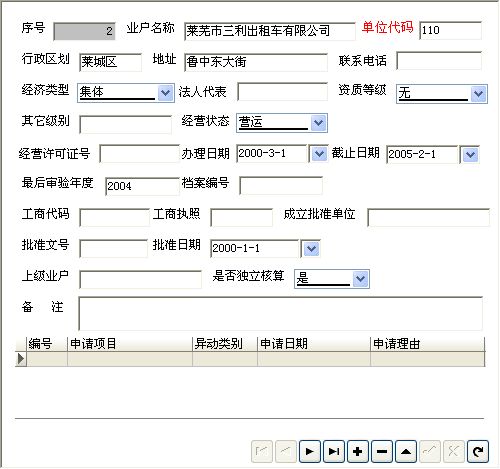Viewport: 500px width, 469px height.
Task: Expand the 经营状态 combo box
Action: (x=319, y=123)
